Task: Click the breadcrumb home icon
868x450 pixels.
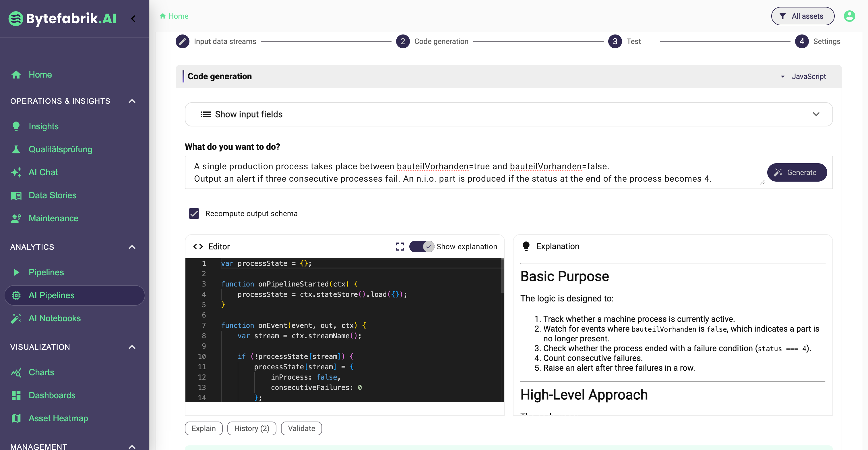Action: [162, 16]
